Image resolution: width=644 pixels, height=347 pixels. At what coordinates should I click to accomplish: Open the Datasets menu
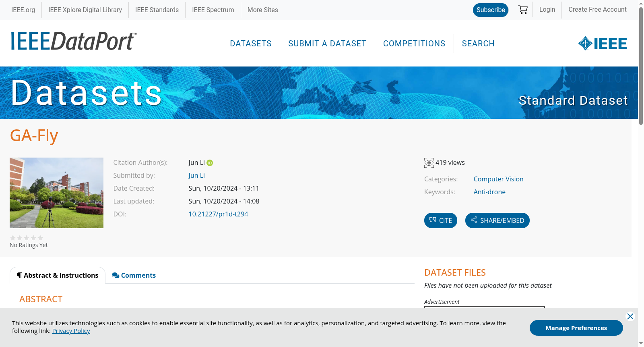point(251,44)
